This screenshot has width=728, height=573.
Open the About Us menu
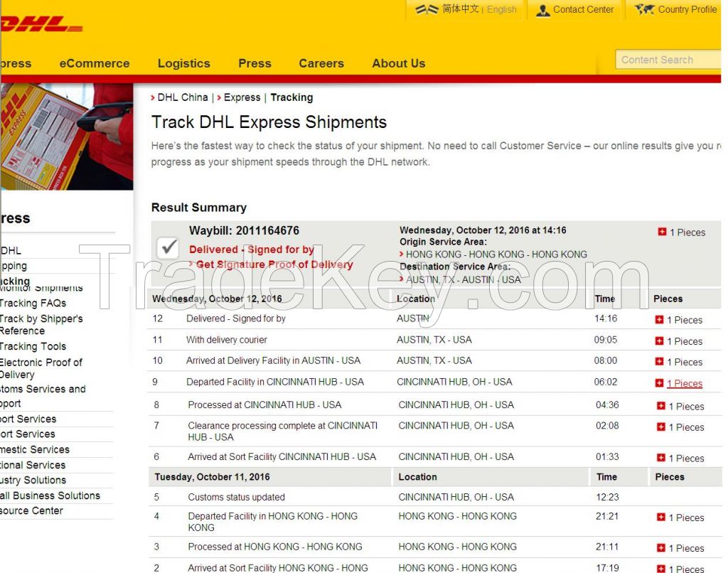pyautogui.click(x=399, y=63)
